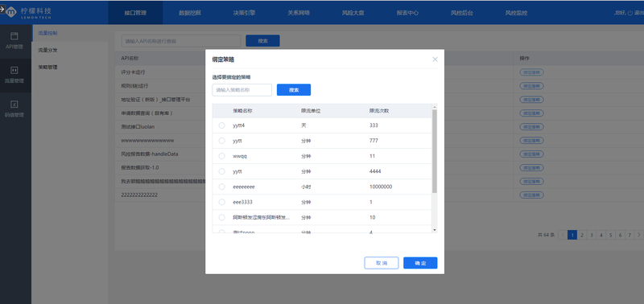Go to page 4 in pagination

click(601, 235)
